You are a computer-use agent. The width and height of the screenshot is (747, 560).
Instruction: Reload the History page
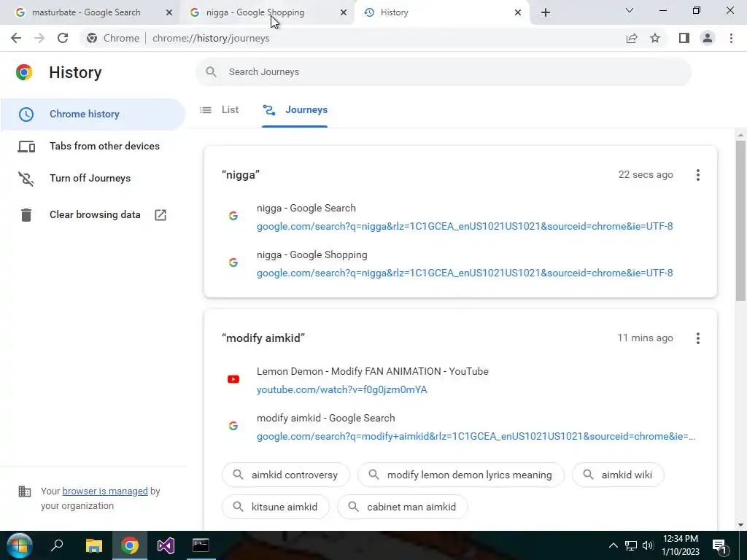(63, 38)
